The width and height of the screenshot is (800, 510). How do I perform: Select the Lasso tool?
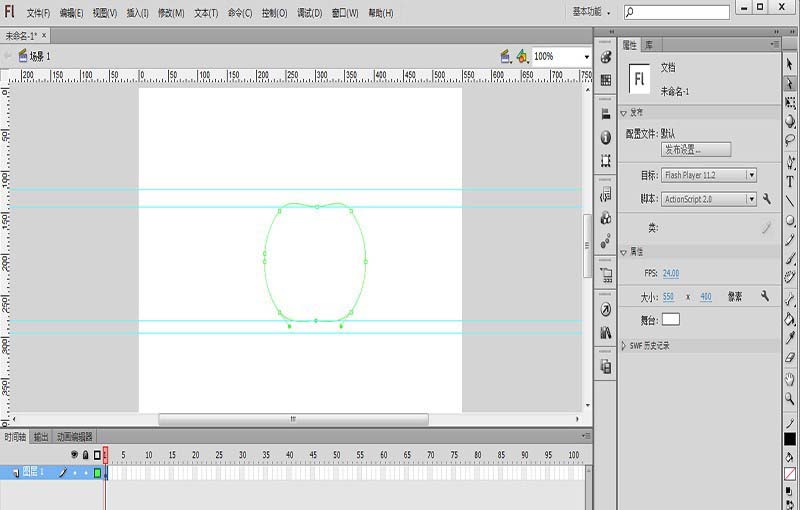(790, 140)
